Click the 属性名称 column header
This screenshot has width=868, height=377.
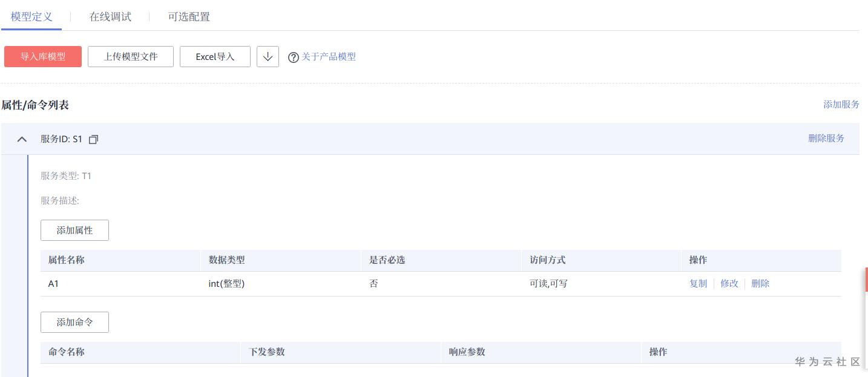click(67, 260)
